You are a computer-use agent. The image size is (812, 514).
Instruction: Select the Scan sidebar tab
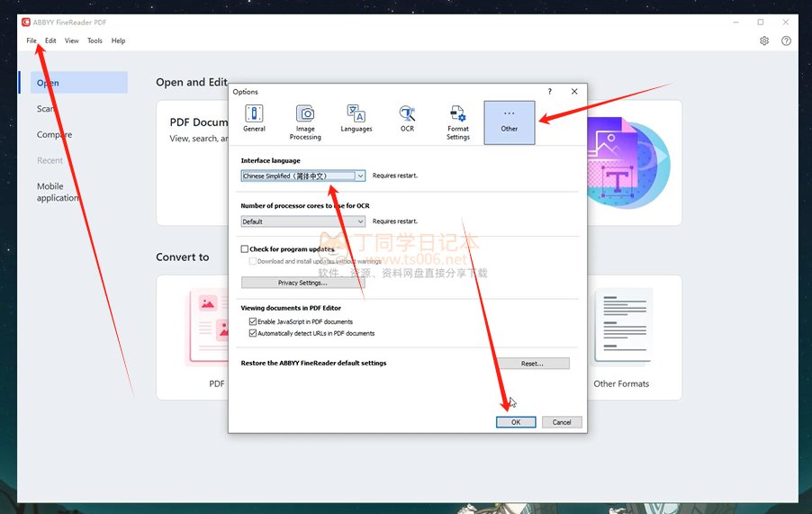point(46,109)
